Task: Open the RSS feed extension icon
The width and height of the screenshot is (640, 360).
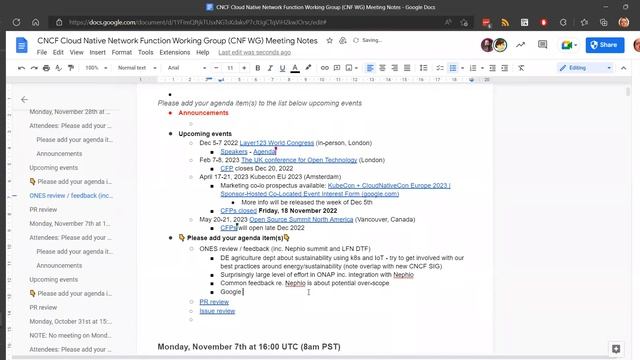Action: (505, 22)
